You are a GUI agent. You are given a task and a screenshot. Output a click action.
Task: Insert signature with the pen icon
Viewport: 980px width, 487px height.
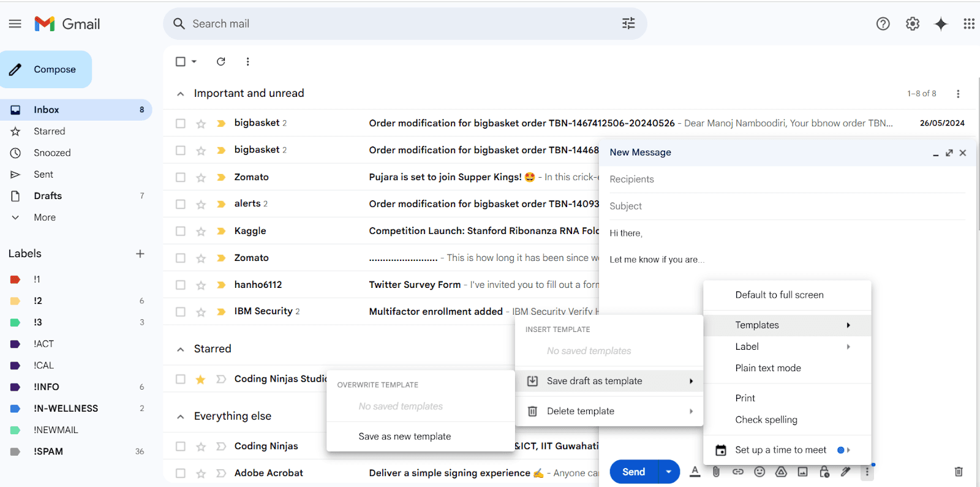coord(846,472)
